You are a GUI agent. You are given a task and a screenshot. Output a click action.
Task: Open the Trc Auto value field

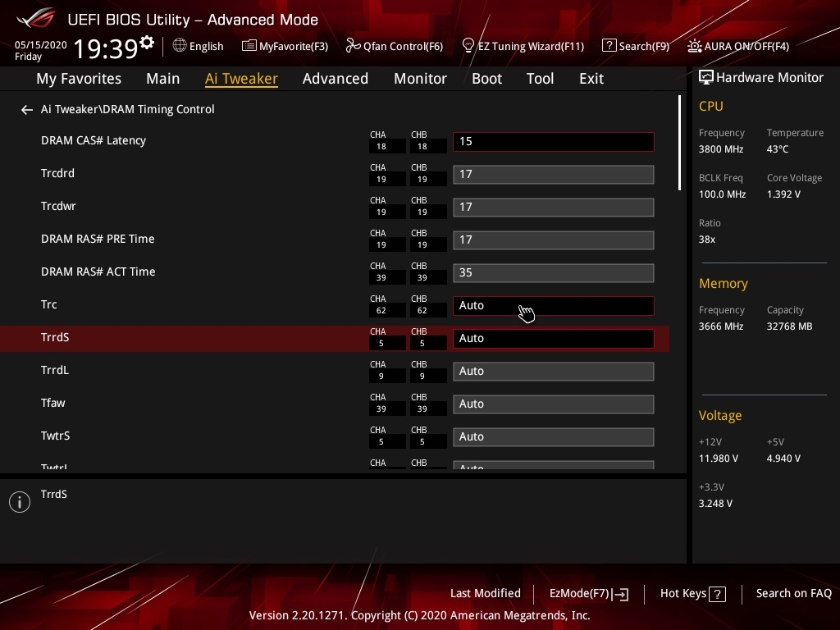553,305
